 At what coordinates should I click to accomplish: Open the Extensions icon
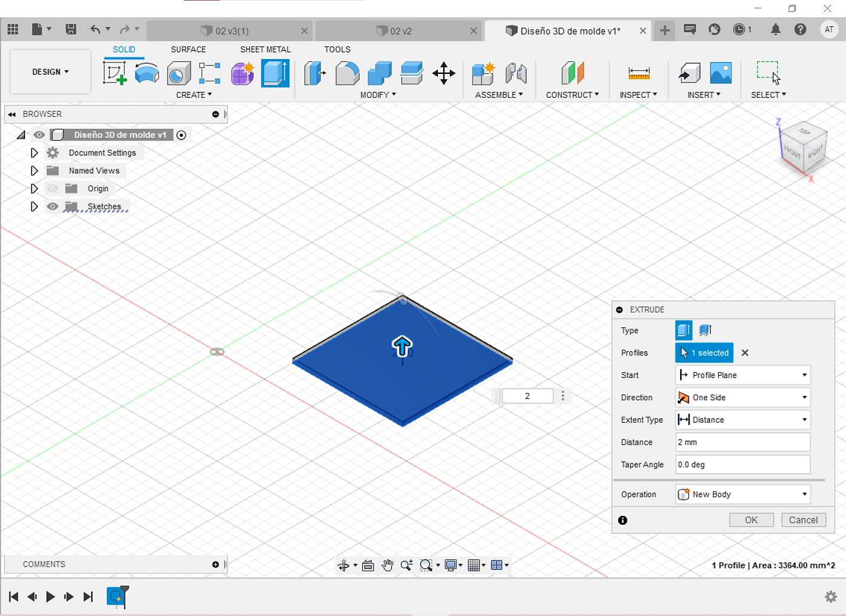point(714,29)
